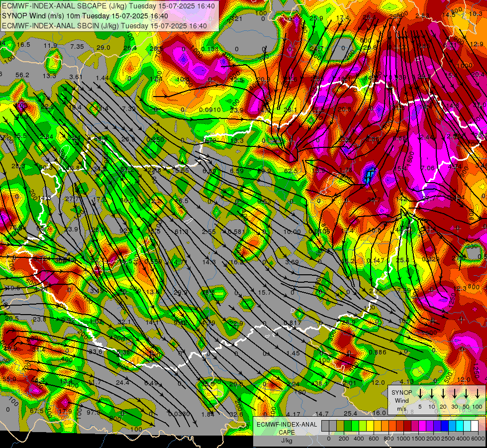The width and height of the screenshot is (487, 448).
Task: Pick the purple CAPE legend swatch
Action: (430, 426)
